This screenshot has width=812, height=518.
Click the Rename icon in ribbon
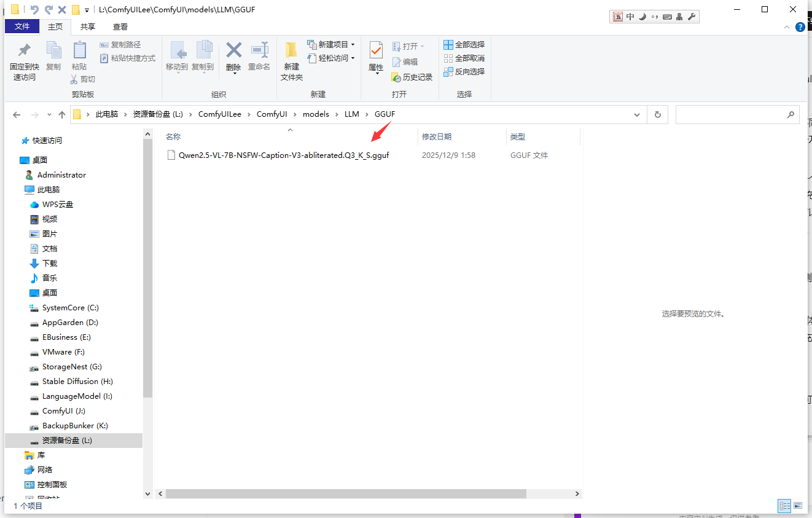[x=259, y=55]
